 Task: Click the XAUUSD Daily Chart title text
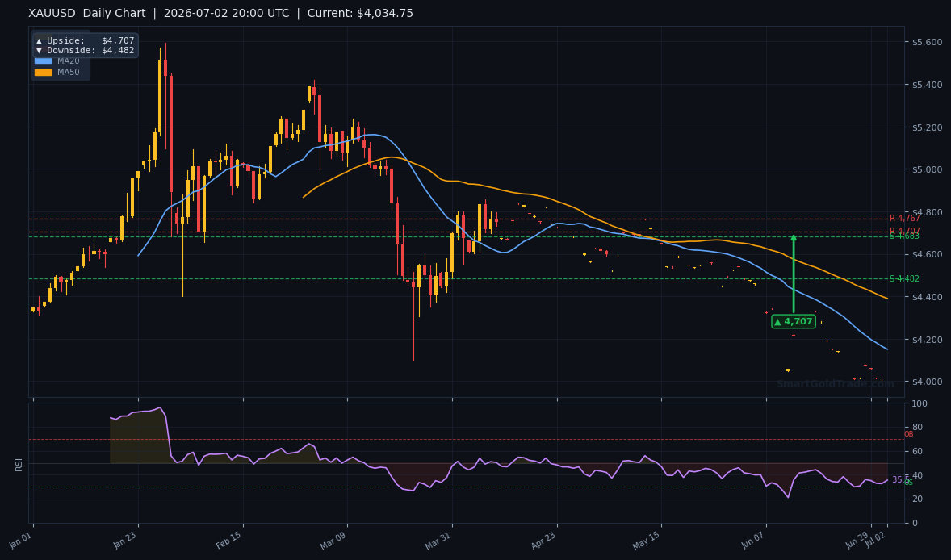87,14
